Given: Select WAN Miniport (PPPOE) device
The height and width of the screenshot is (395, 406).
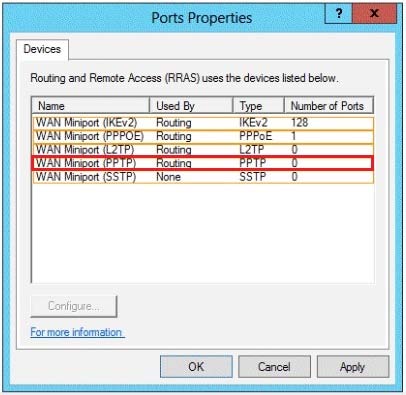Looking at the screenshot, I should [203, 136].
